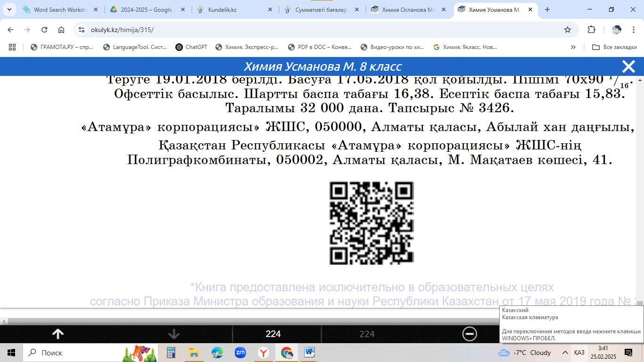Switch keyboard language via the ҚАЗ indicator
The height and width of the screenshot is (362, 644).
(x=579, y=353)
